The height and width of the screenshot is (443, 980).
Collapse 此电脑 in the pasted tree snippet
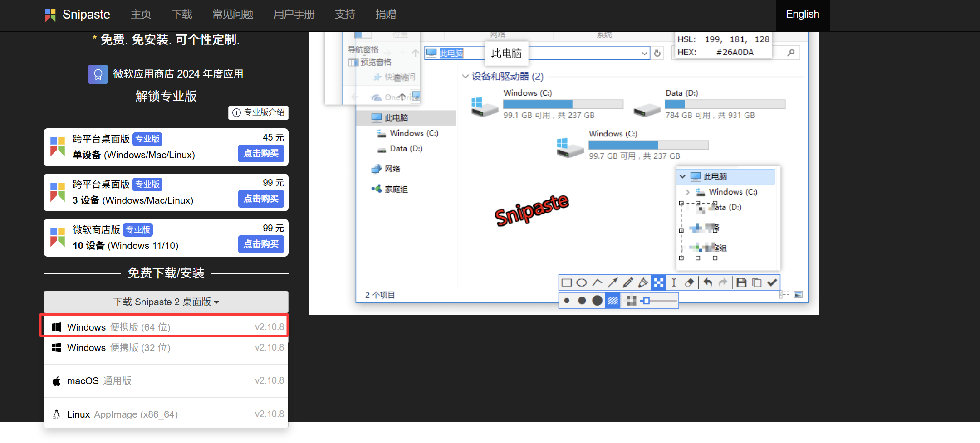(x=682, y=176)
